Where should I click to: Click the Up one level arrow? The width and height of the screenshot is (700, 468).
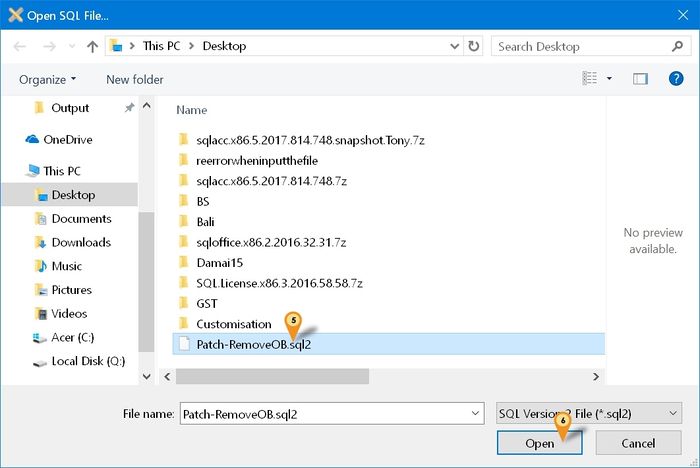pos(93,46)
